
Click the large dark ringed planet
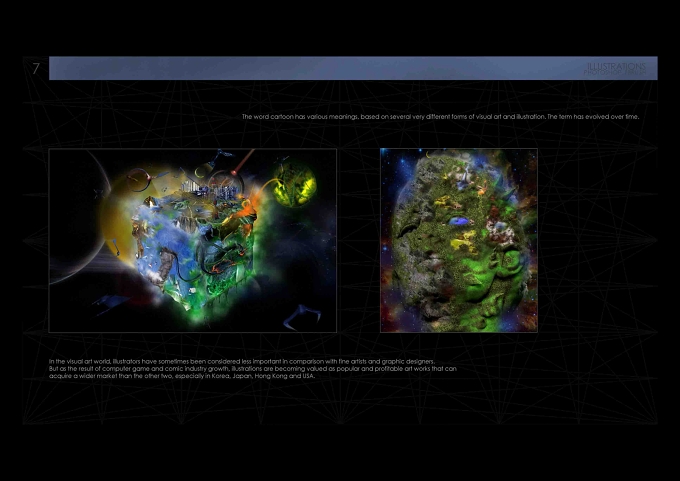tap(76, 217)
